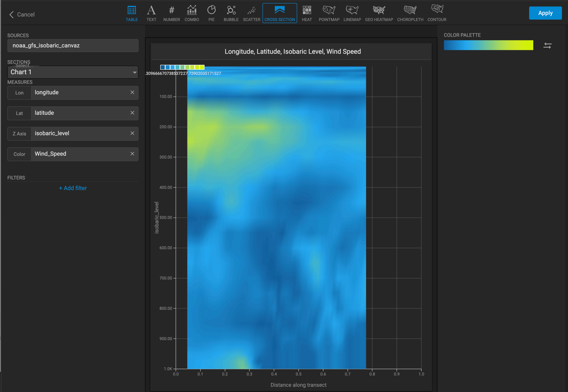Viewport: 568px width, 392px height.
Task: Open the noaa_gfs_isobaric_canvaz source selector
Action: [x=73, y=46]
